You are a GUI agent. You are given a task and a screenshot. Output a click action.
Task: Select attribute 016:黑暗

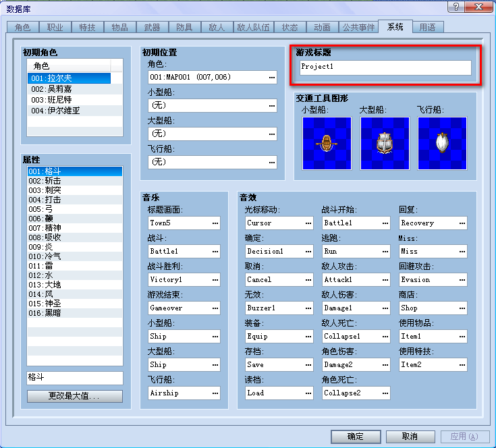pyautogui.click(x=75, y=313)
